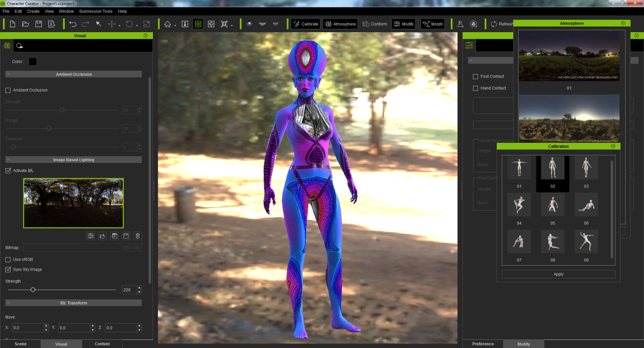Viewport: 644px width, 348px height.
Task: Open the Move tool dropdown arrow
Action: pos(119,25)
